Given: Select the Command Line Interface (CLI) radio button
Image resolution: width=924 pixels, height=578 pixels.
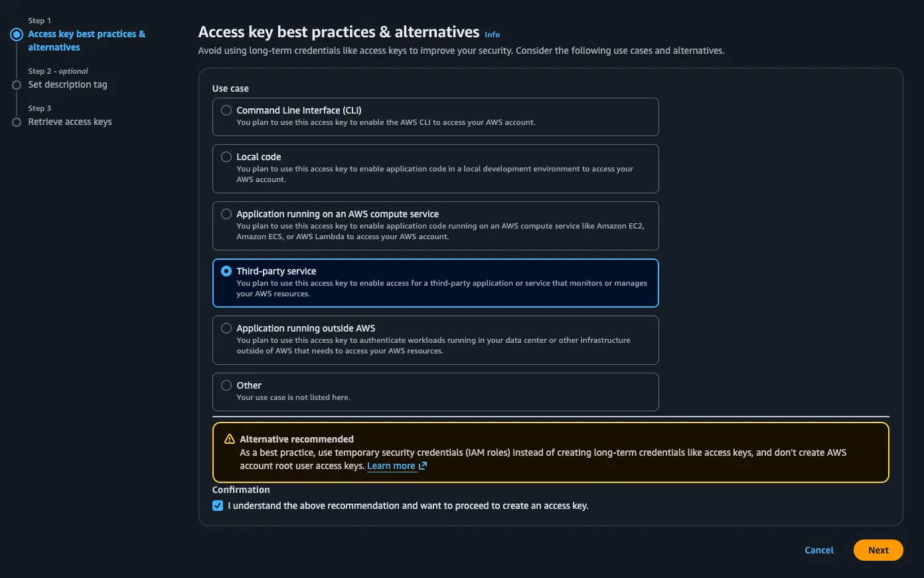Looking at the screenshot, I should point(226,110).
